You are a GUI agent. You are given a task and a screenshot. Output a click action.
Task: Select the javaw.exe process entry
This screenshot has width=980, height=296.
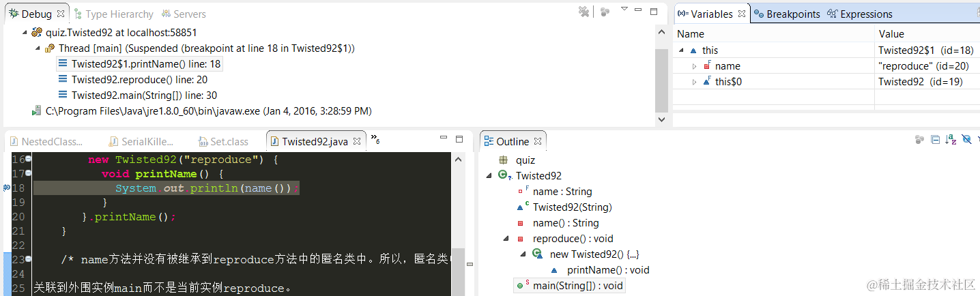201,110
